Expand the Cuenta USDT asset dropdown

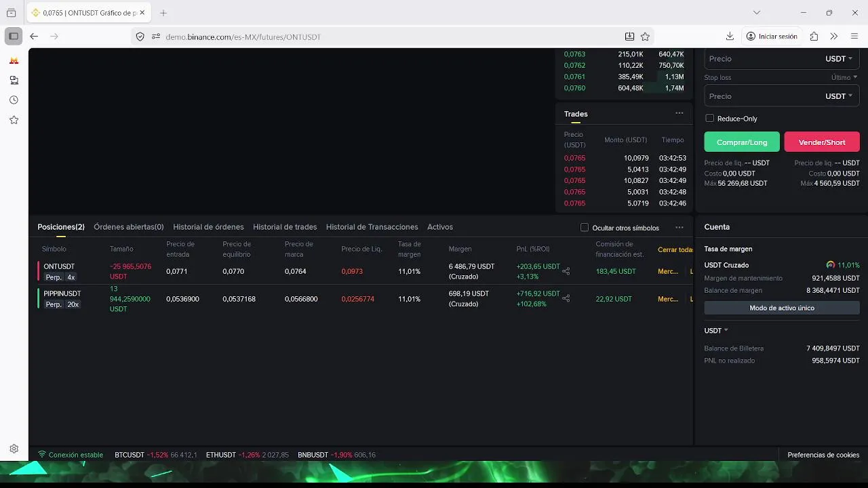coord(716,331)
